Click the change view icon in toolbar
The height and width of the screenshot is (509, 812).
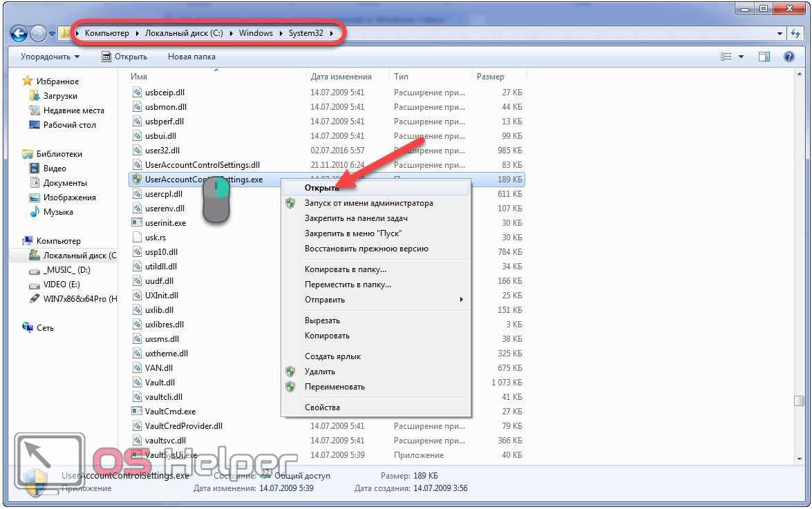coord(726,57)
